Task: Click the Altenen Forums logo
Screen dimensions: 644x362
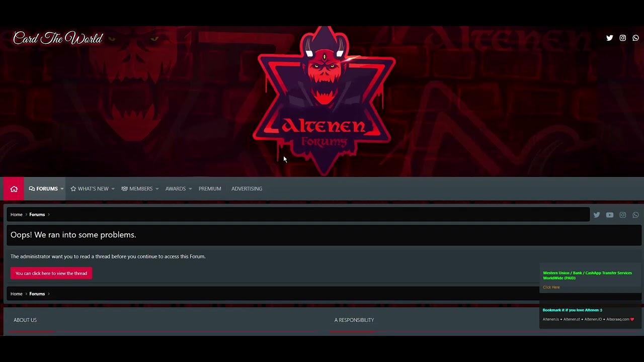Action: [x=325, y=101]
